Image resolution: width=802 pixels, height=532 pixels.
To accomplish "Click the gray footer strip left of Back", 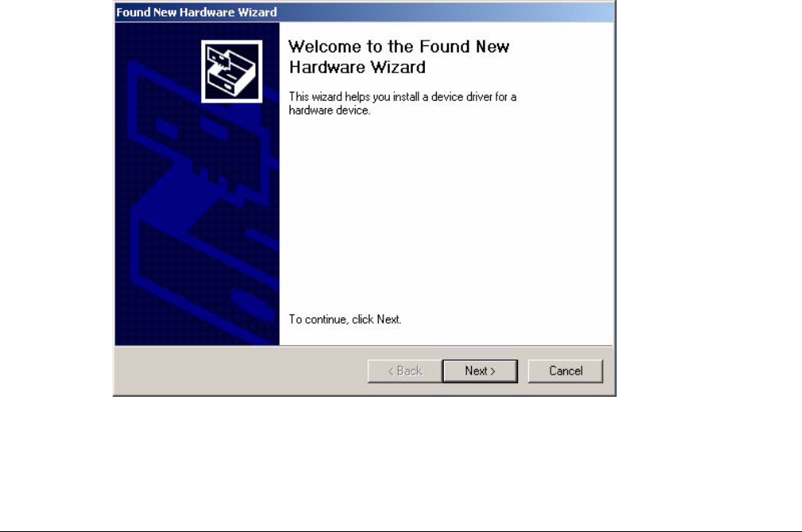I will point(240,371).
